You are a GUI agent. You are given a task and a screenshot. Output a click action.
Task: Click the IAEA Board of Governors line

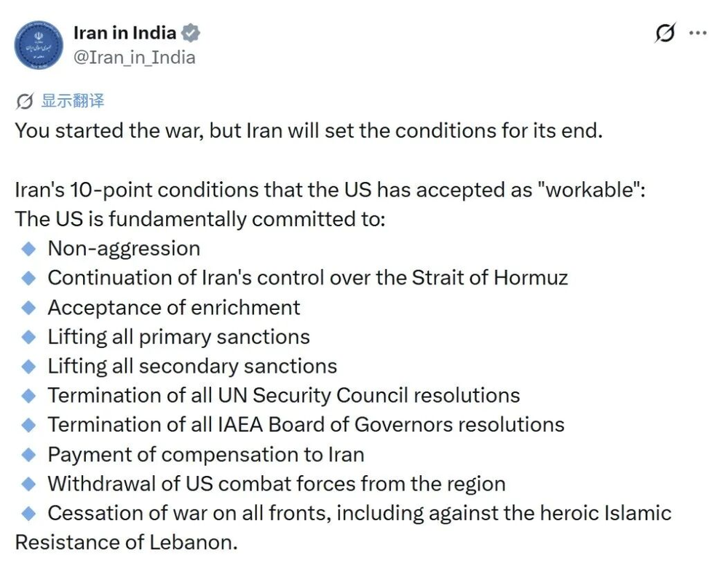pos(306,425)
